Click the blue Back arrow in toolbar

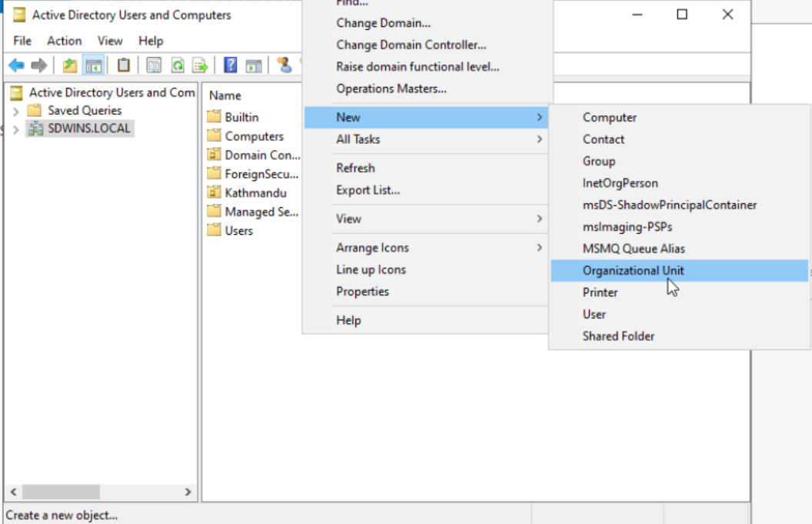pyautogui.click(x=17, y=65)
